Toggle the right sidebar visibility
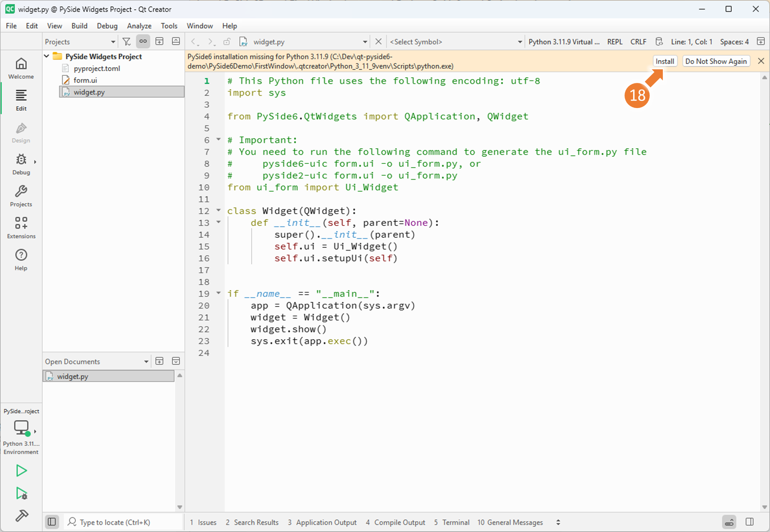Image resolution: width=770 pixels, height=532 pixels. pos(750,522)
